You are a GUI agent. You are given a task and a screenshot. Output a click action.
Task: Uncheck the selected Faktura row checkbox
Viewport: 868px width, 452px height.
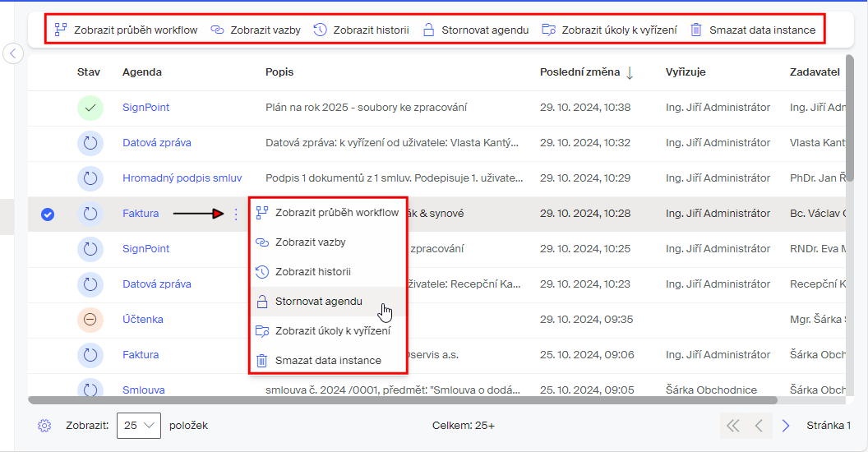click(x=48, y=214)
